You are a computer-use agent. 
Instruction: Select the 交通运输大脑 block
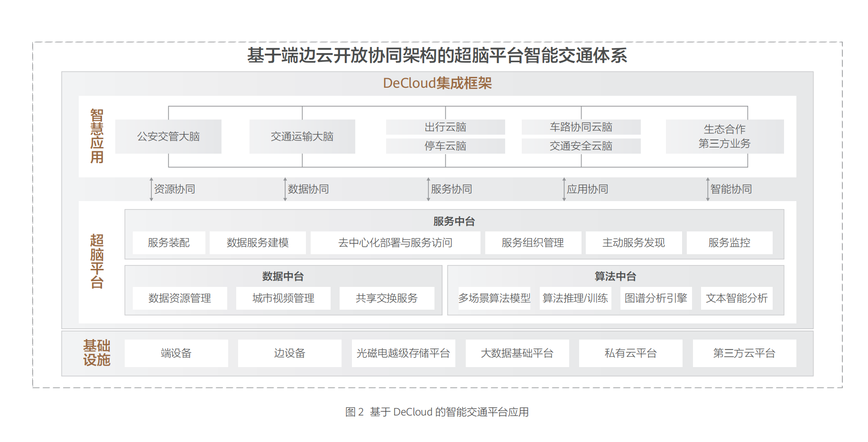[x=302, y=137]
